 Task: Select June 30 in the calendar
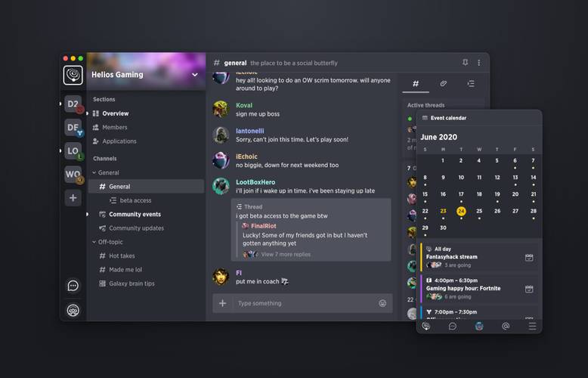[443, 228]
